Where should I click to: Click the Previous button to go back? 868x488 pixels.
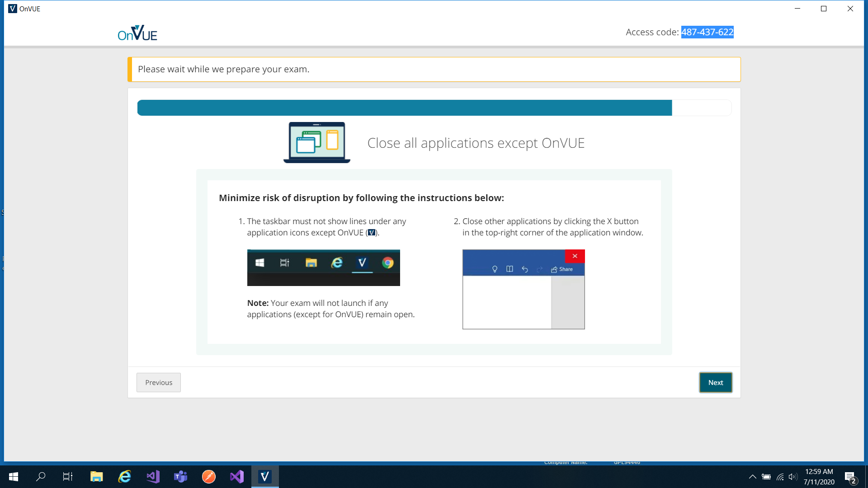pyautogui.click(x=159, y=382)
